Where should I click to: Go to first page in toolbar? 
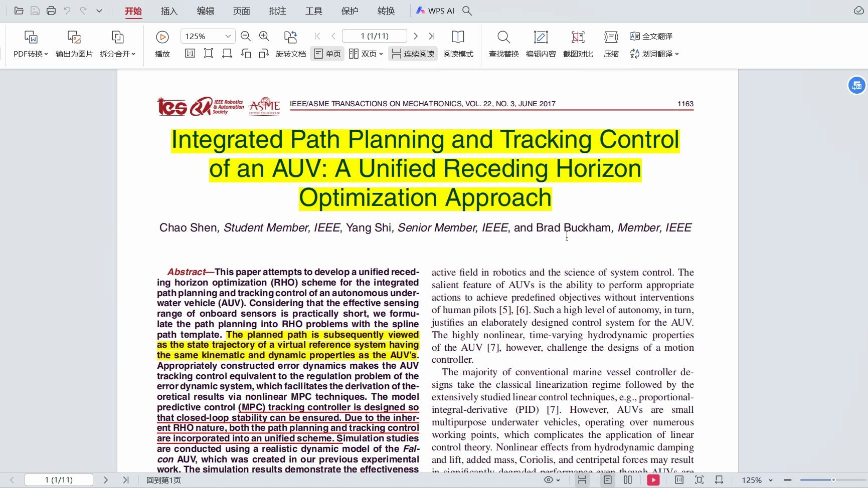317,36
